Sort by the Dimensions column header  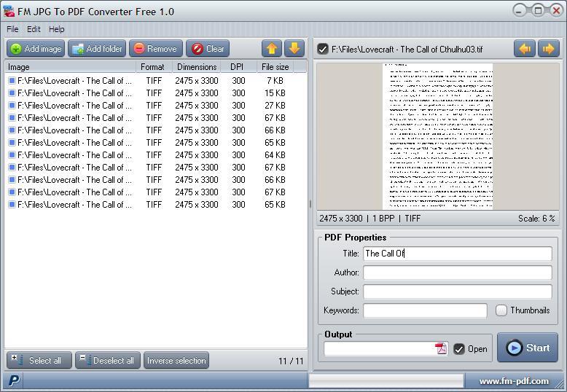196,67
